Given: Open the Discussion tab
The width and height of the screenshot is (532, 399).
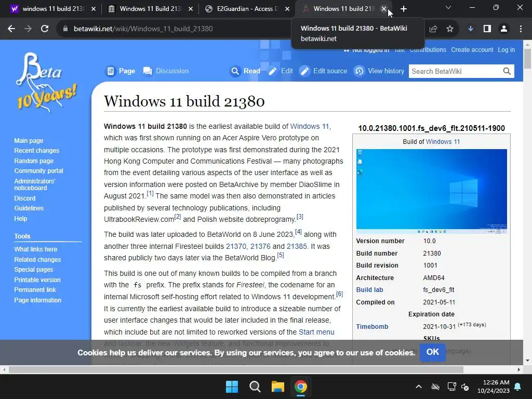Looking at the screenshot, I should [166, 71].
